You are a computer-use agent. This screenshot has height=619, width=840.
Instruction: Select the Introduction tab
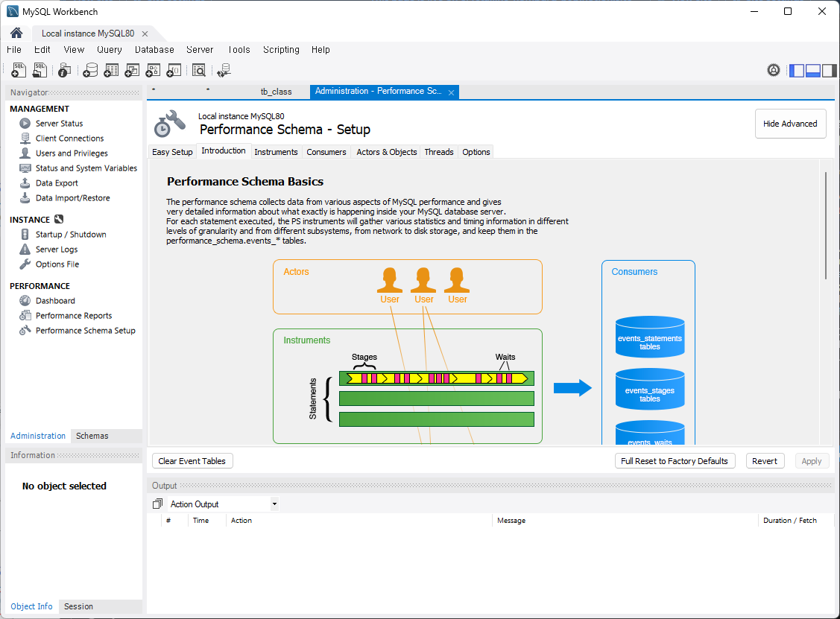click(224, 151)
